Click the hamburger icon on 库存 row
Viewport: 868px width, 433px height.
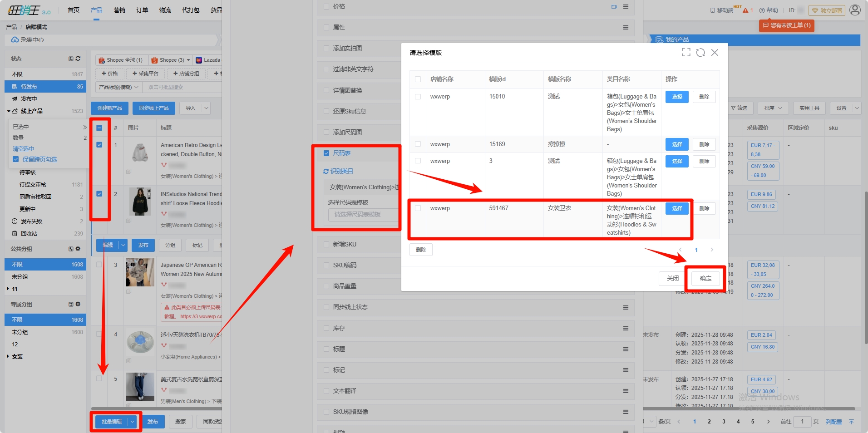click(x=626, y=328)
